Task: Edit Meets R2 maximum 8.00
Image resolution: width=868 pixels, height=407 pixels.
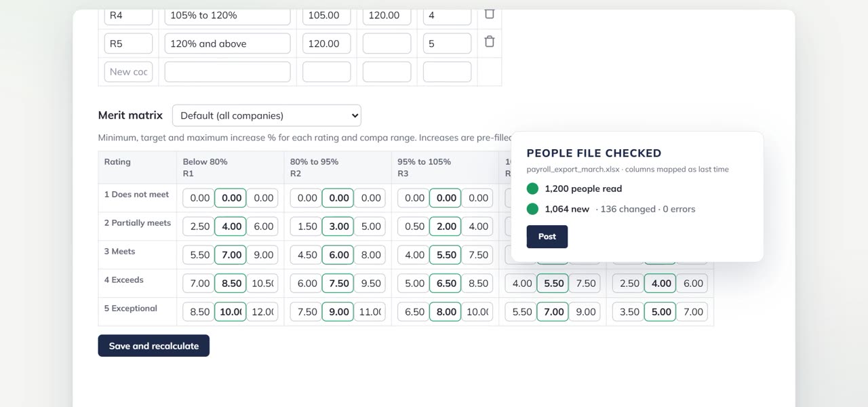Action: coord(370,255)
